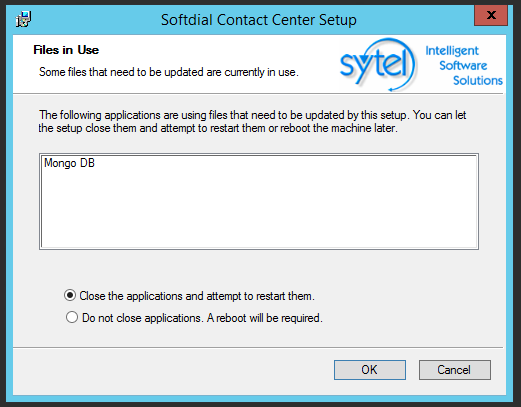This screenshot has height=407, width=521.
Task: Click the installer icon in title bar
Action: click(23, 19)
